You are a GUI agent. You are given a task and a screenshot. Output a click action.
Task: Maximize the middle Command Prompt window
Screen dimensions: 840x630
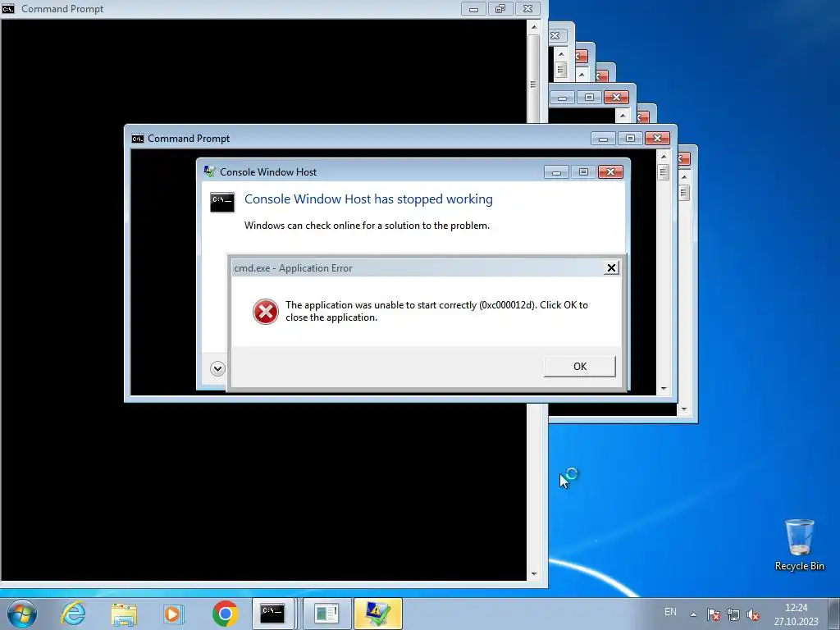631,139
